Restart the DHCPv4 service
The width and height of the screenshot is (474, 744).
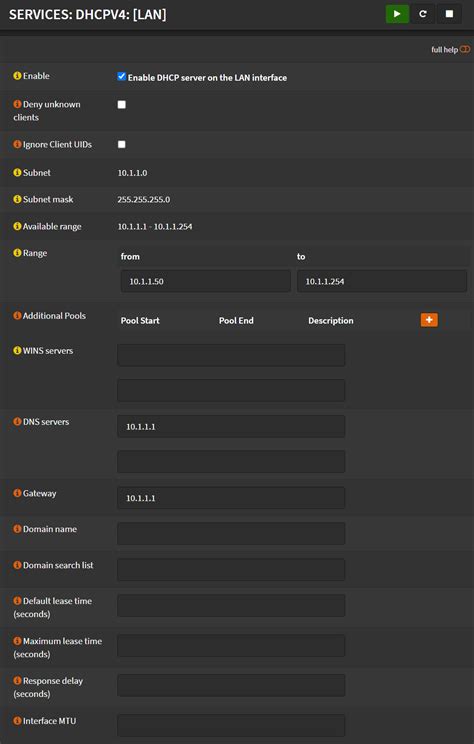point(423,14)
